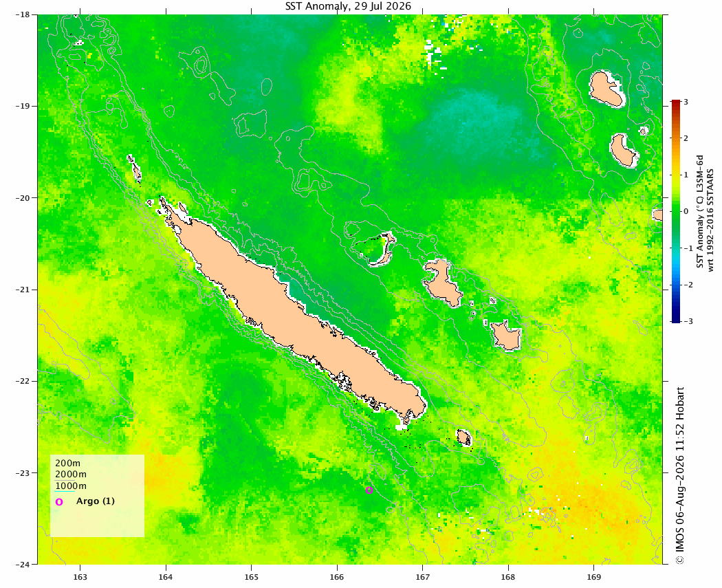Click the dark red top of colorbar

click(x=675, y=102)
